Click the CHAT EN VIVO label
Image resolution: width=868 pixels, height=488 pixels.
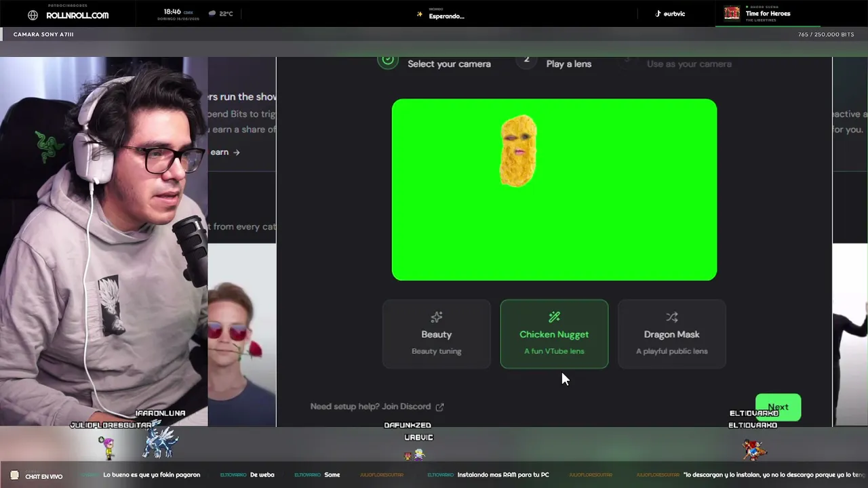pyautogui.click(x=43, y=476)
